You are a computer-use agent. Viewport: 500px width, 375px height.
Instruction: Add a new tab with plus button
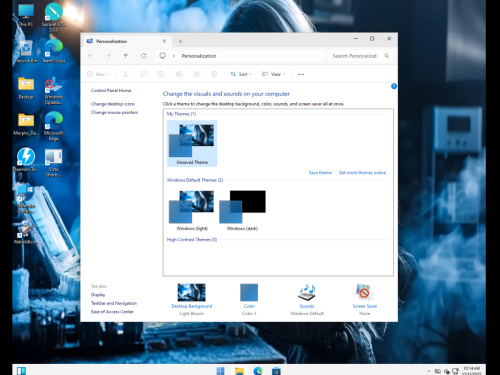tap(180, 41)
